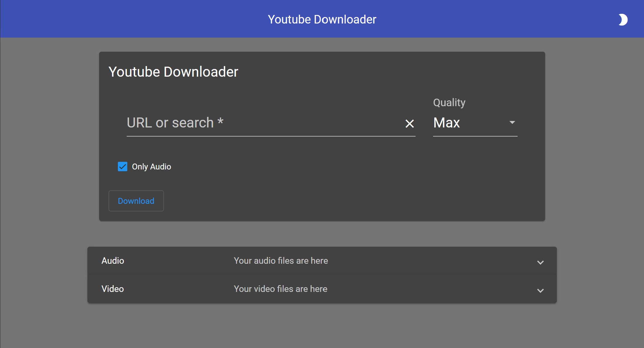Click the Youtube Downloader header title
This screenshot has width=644, height=348.
[x=322, y=19]
